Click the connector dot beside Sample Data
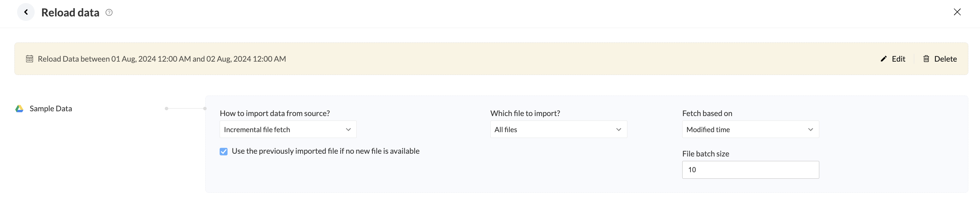Screen dimensions: 980x215 167,109
